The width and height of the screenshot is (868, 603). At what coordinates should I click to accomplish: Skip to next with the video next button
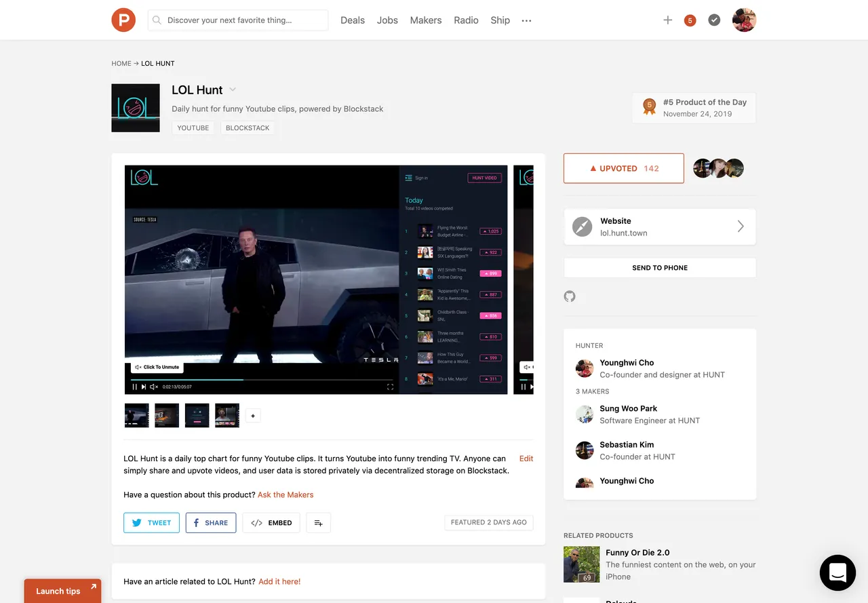[x=144, y=387]
